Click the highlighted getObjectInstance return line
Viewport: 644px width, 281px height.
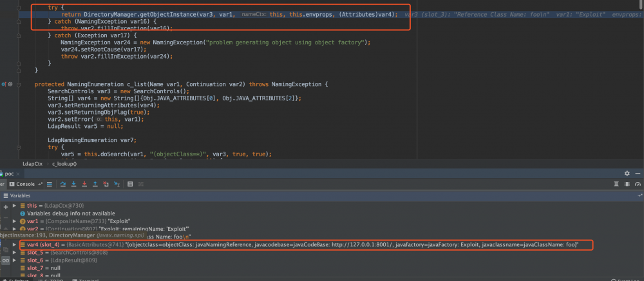(229, 14)
